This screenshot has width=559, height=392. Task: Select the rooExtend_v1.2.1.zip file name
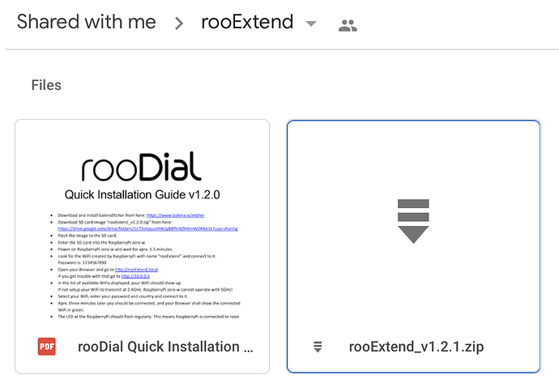point(416,347)
